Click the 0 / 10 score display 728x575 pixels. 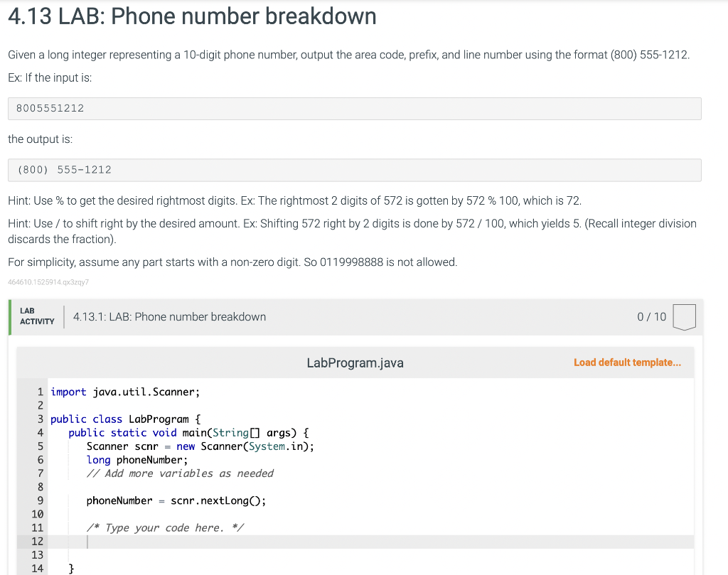(x=651, y=317)
